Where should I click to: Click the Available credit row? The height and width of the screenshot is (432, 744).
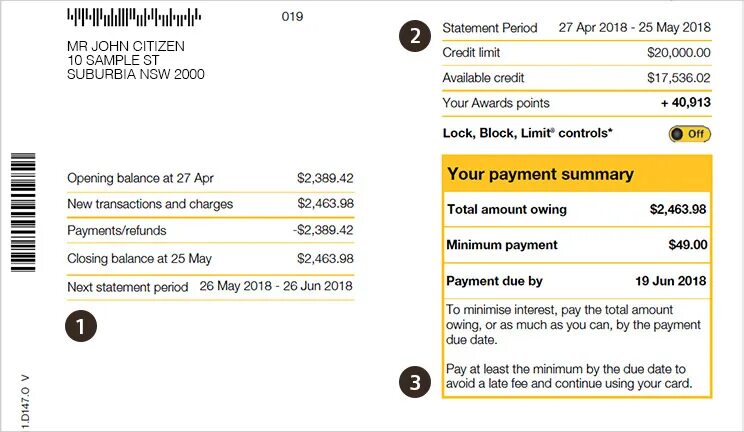(576, 78)
